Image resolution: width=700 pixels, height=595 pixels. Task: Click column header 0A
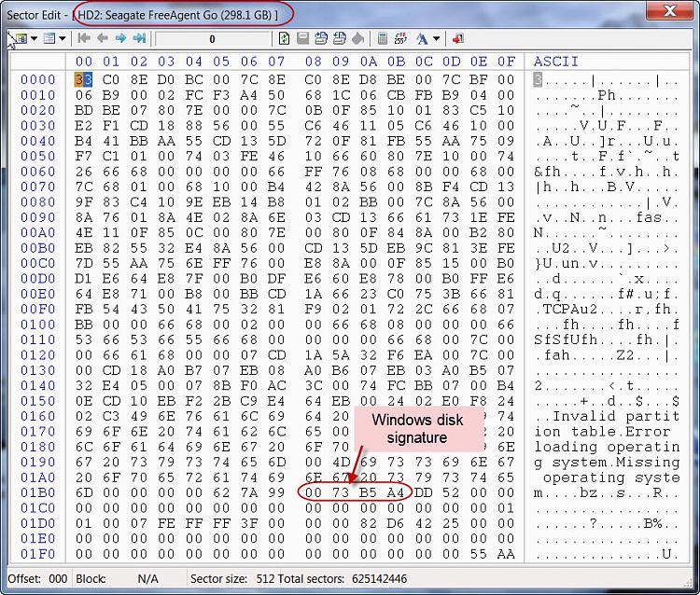(x=369, y=62)
